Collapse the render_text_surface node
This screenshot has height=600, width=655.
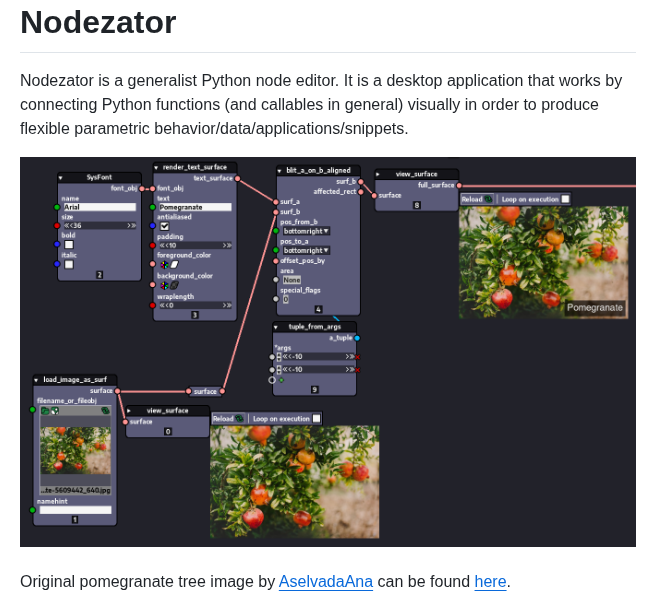click(156, 168)
